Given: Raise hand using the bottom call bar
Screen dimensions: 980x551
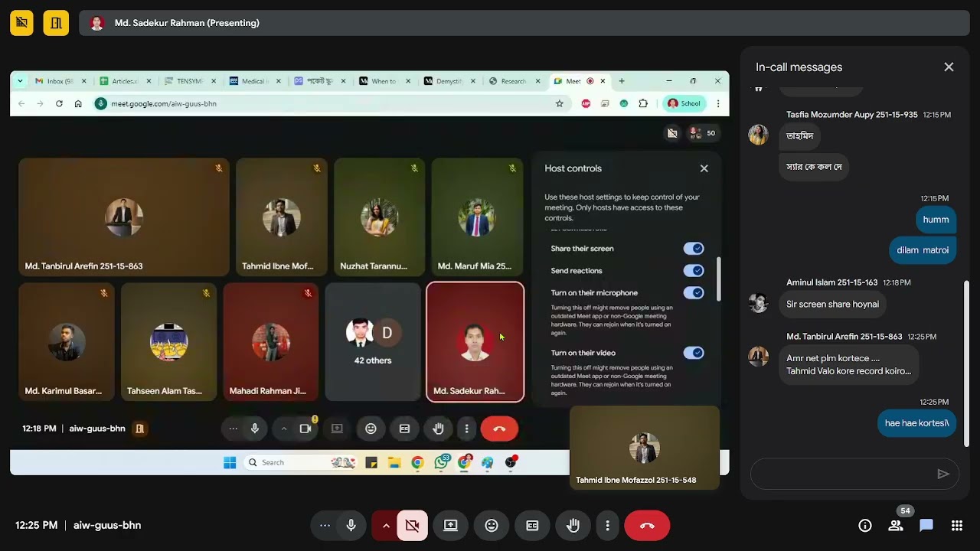Looking at the screenshot, I should pos(573,526).
